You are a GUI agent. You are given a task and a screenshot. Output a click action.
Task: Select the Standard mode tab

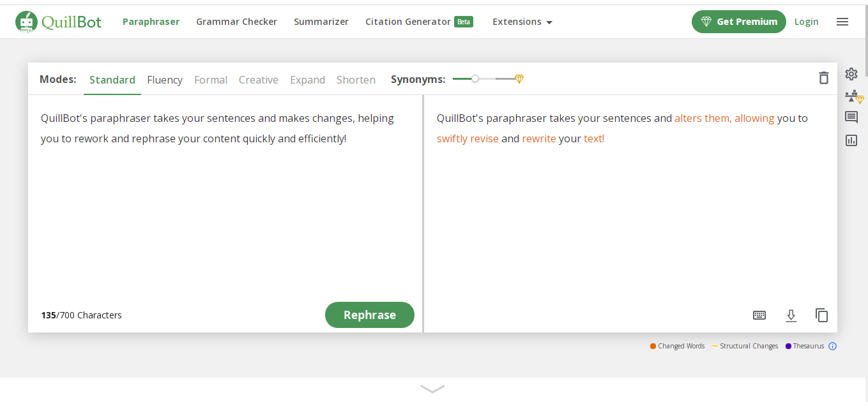(x=112, y=80)
